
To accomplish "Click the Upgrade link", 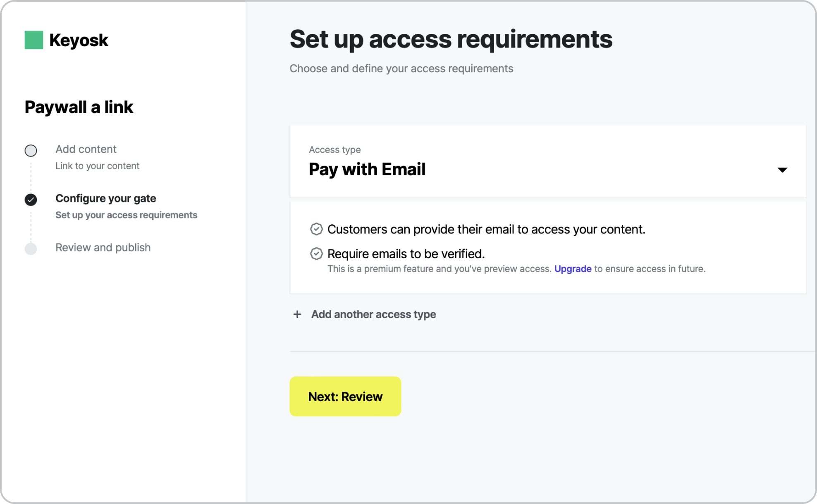I will tap(573, 269).
